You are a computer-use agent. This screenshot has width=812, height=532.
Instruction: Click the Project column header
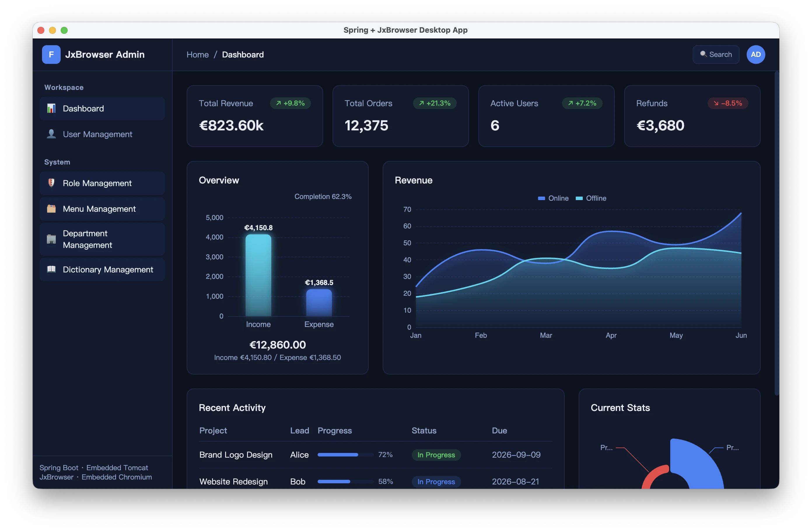(213, 430)
